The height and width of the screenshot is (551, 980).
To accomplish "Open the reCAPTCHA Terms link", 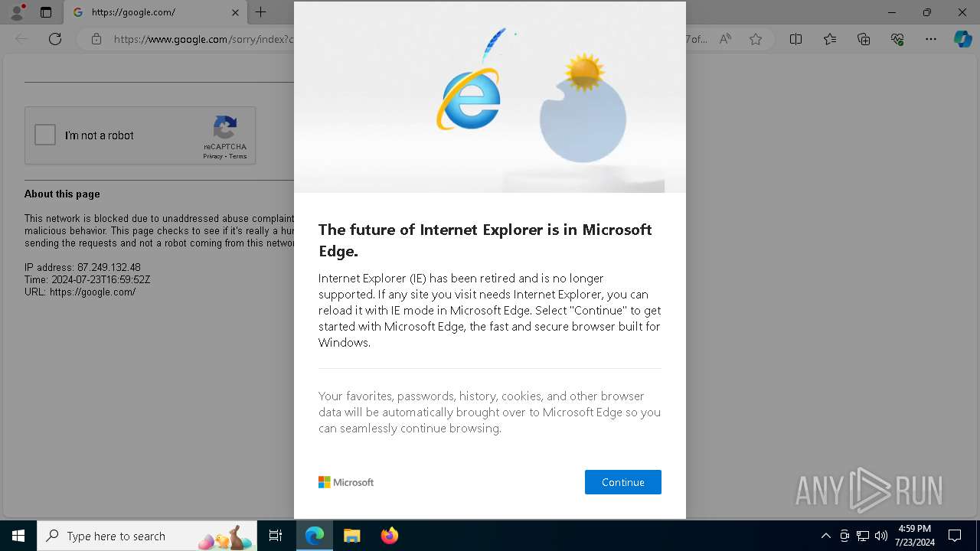I will tap(238, 156).
